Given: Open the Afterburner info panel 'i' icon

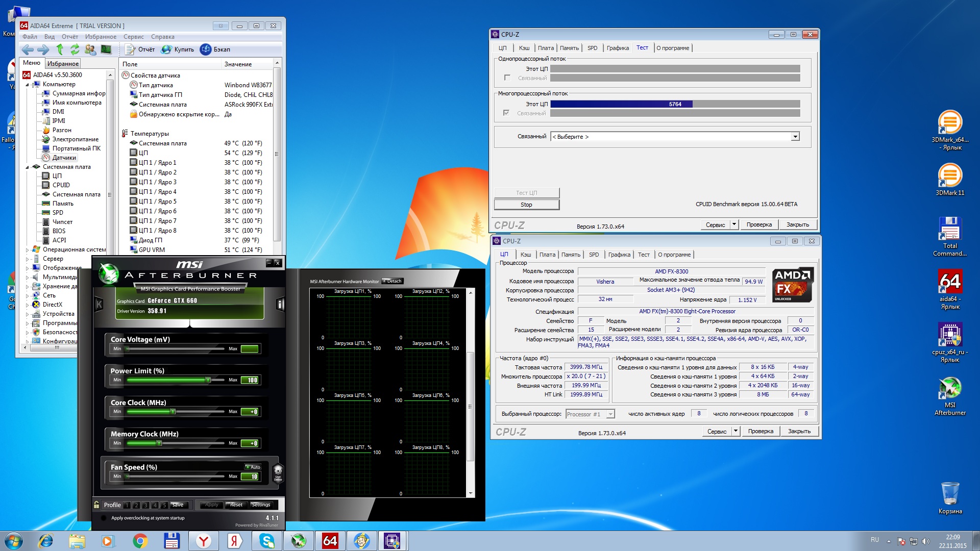Looking at the screenshot, I should 280,305.
